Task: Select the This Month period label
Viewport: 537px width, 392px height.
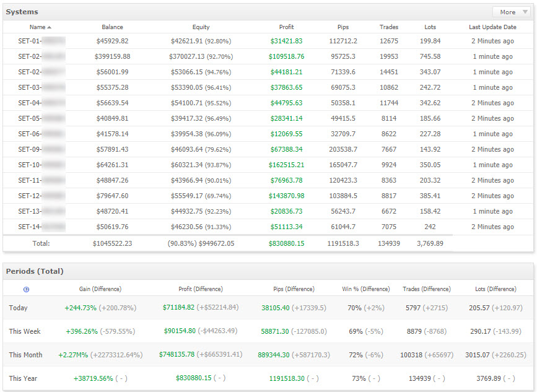Action: (x=25, y=355)
